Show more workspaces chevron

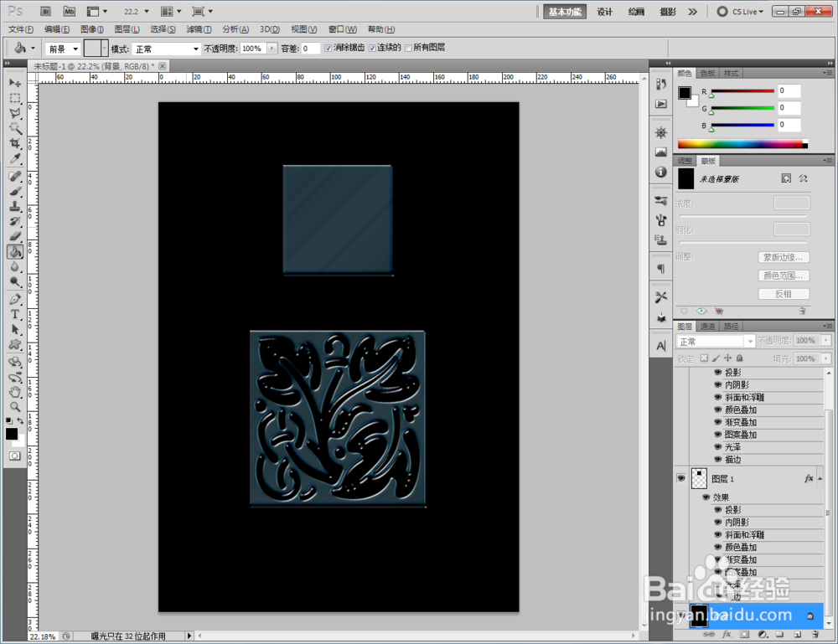(693, 12)
